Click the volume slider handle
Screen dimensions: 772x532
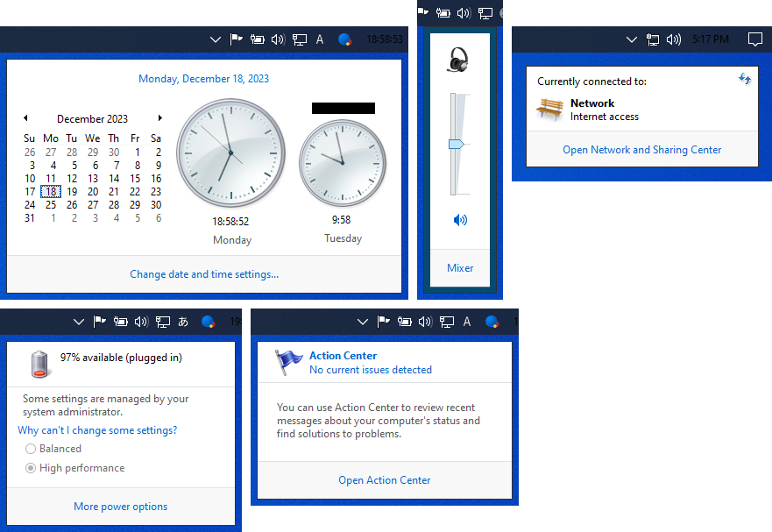click(x=455, y=144)
